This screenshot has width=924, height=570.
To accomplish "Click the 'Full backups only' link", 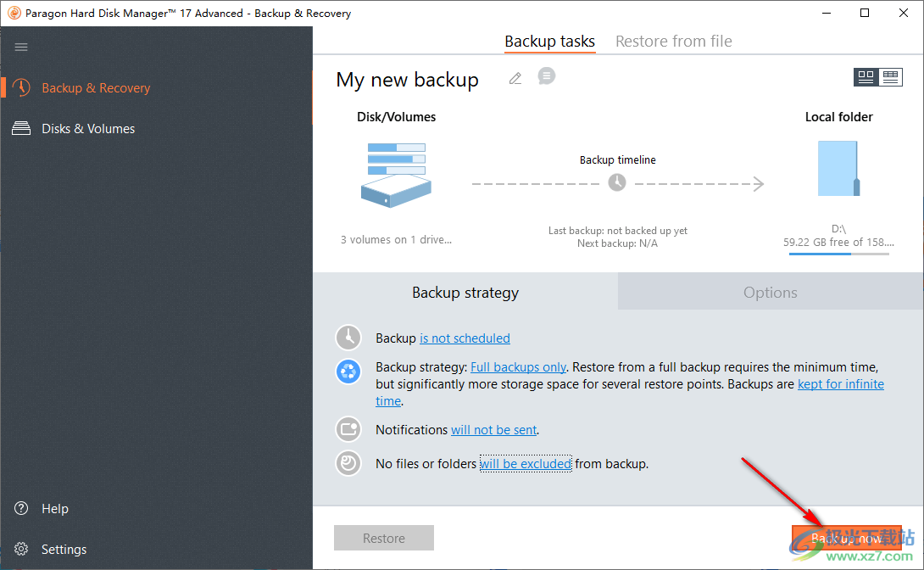I will click(x=519, y=367).
